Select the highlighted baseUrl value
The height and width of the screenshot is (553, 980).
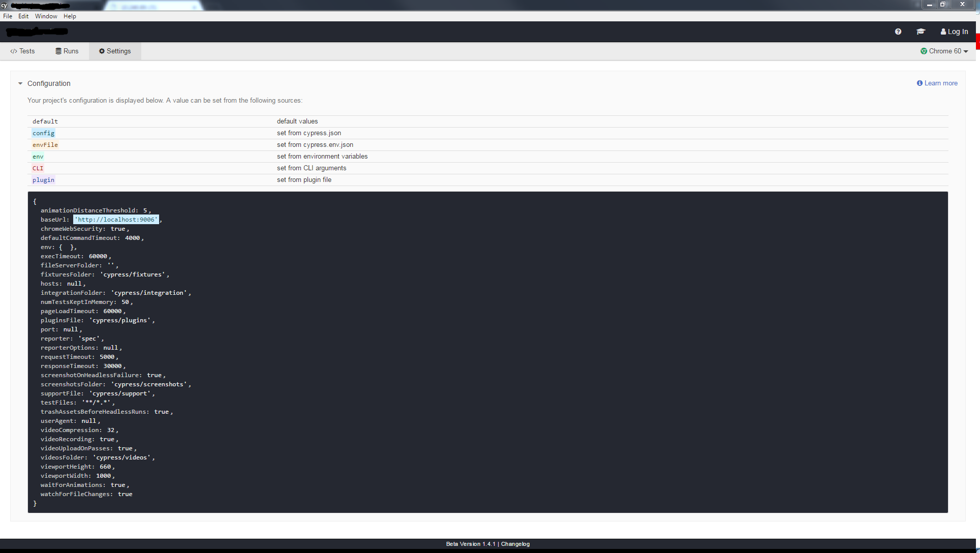[x=116, y=219]
